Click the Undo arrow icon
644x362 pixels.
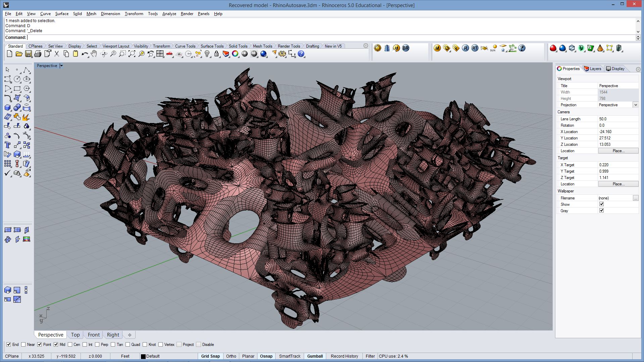click(85, 54)
